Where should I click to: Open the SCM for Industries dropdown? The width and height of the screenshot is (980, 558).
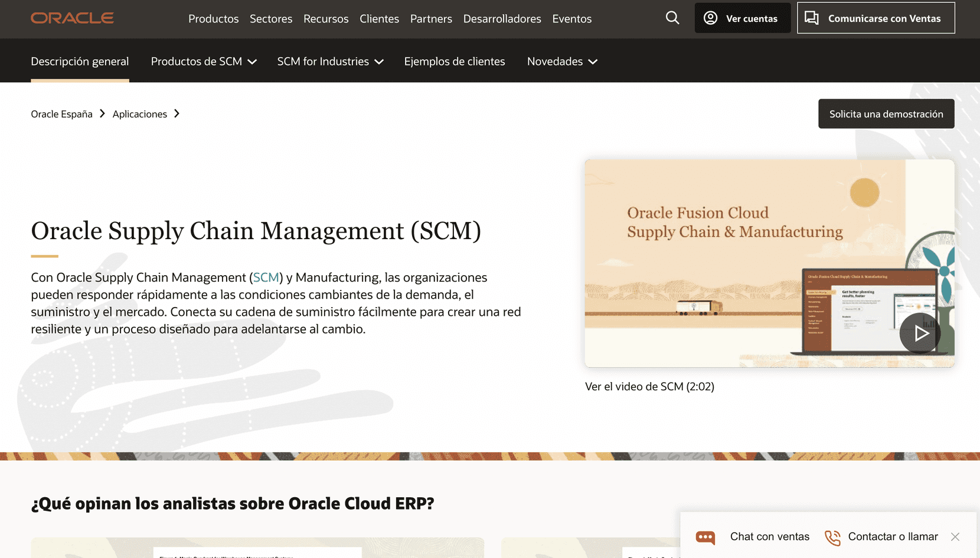(330, 61)
